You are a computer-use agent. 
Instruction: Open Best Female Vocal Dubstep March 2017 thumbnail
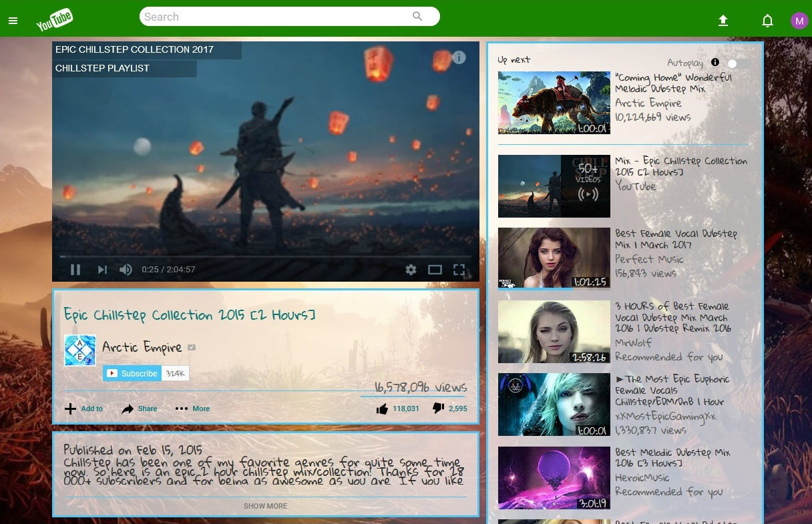(554, 259)
